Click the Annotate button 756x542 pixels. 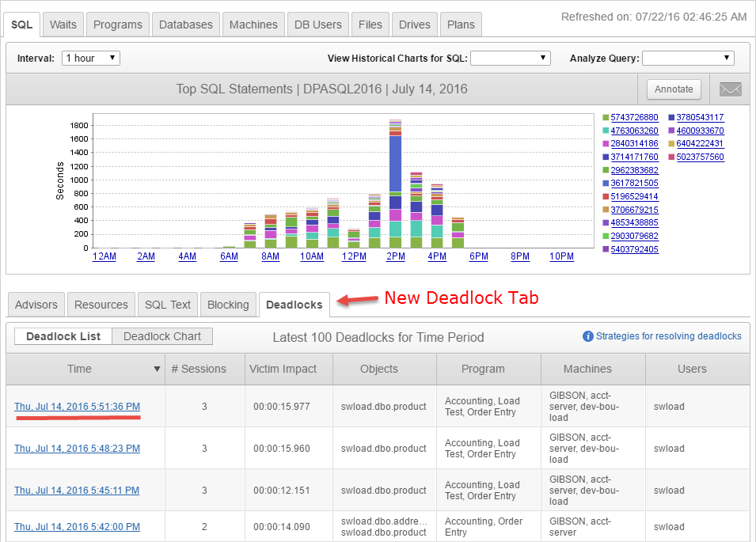pos(674,89)
